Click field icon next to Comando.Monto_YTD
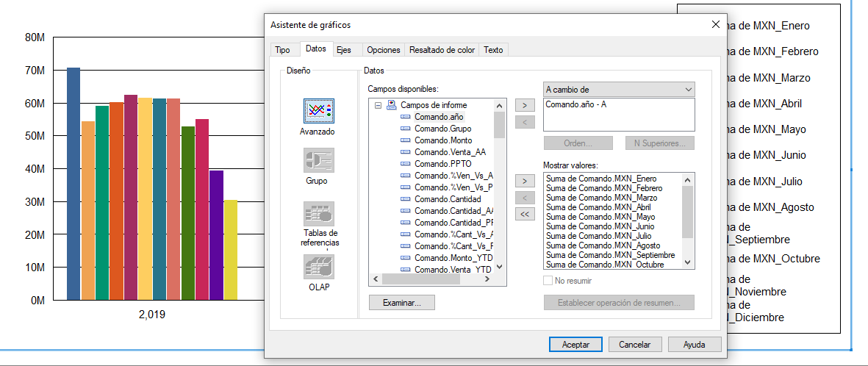868x366 pixels. [405, 257]
